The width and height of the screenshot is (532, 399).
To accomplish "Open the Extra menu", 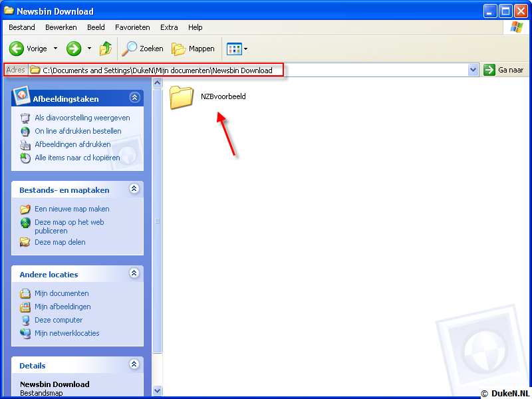I will [x=169, y=27].
